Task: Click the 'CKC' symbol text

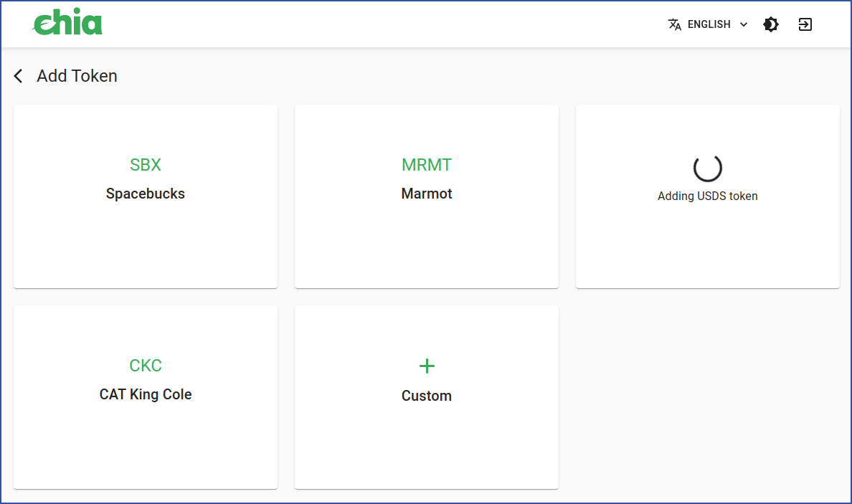Action: (x=146, y=366)
